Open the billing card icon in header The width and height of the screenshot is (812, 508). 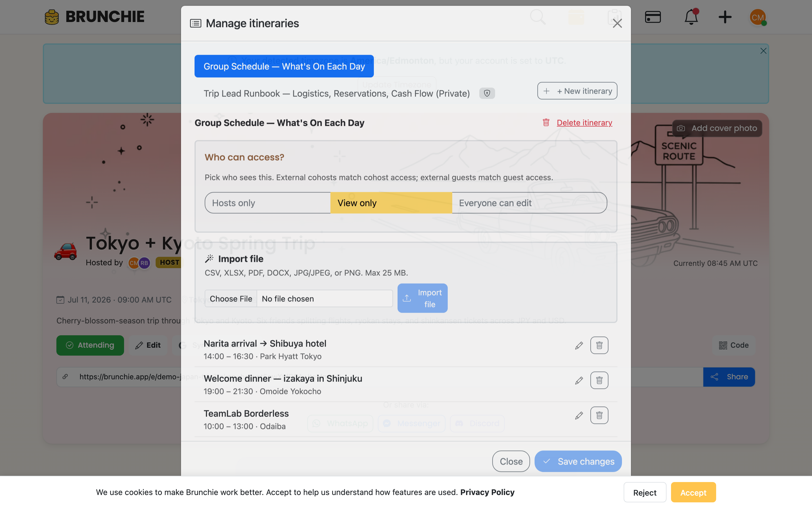coord(653,17)
